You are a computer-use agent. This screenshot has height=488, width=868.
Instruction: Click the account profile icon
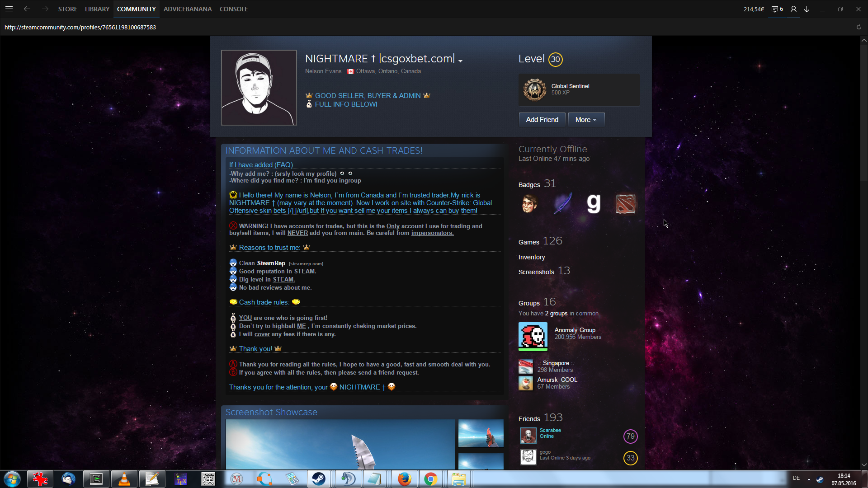(793, 9)
